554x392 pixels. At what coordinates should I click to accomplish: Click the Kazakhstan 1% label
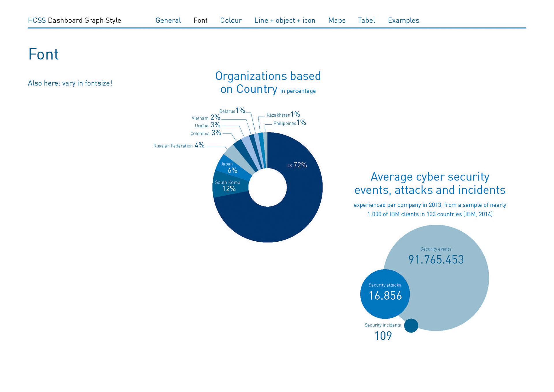[283, 115]
